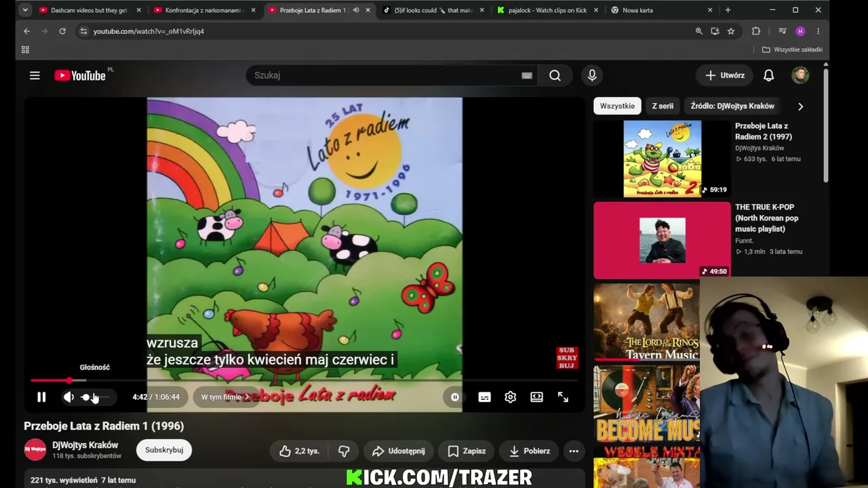Screen dimensions: 868x488
Task: Open the on-screen keyboard icon in search box
Action: (526, 75)
